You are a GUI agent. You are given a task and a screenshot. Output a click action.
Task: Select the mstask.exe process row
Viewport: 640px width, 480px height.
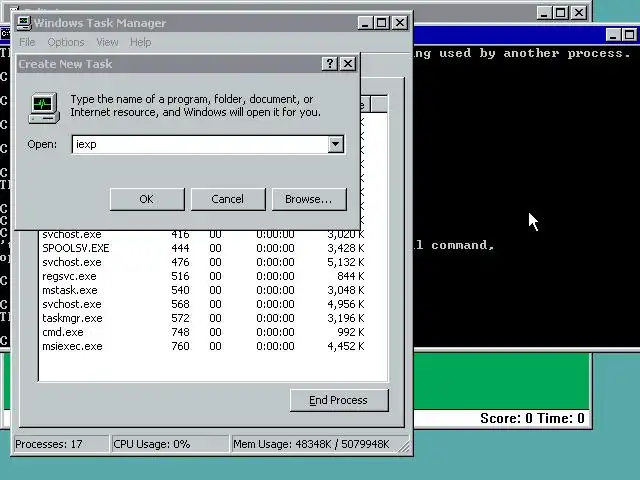click(203, 290)
